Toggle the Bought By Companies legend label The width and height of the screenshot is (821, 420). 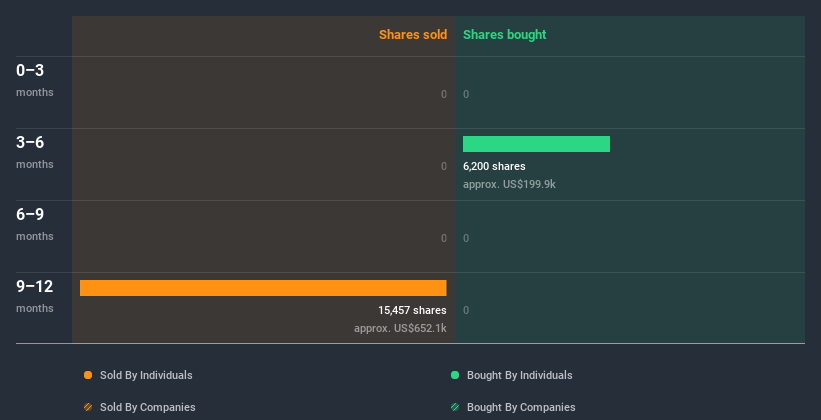click(521, 407)
